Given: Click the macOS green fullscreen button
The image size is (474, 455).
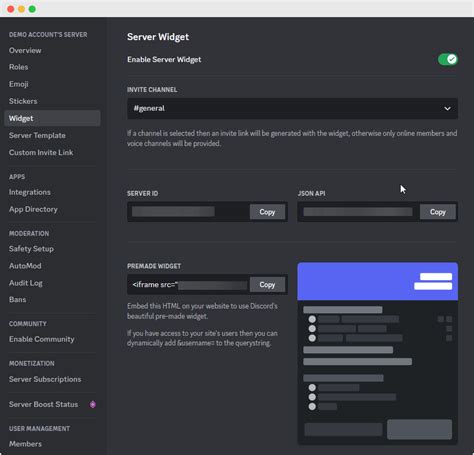Looking at the screenshot, I should [x=32, y=9].
